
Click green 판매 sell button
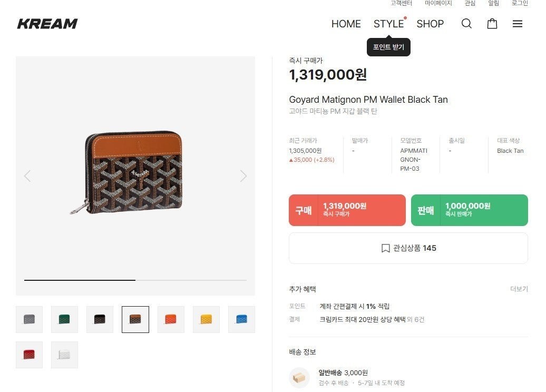coord(469,210)
